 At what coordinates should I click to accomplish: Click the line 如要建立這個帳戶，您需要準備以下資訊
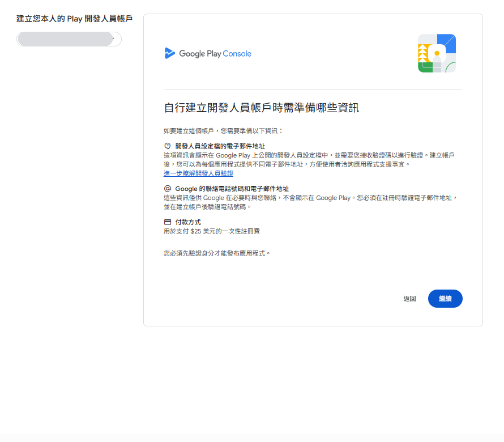[x=223, y=131]
